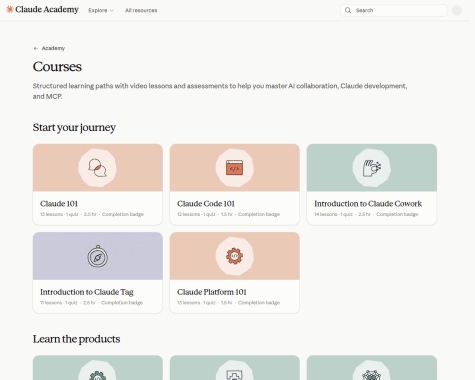Screen dimensions: 475x380
Task: Open the All resources menu item
Action: 141,10
